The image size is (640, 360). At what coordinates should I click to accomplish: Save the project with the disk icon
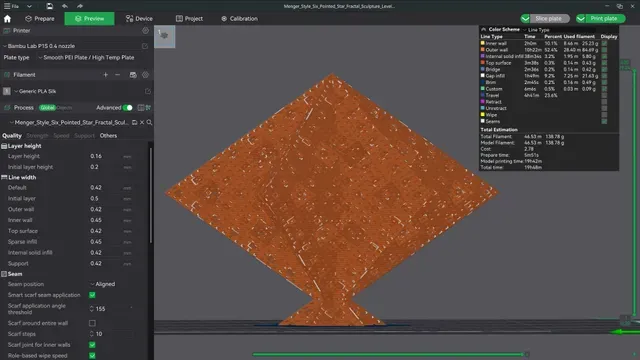(x=49, y=6)
